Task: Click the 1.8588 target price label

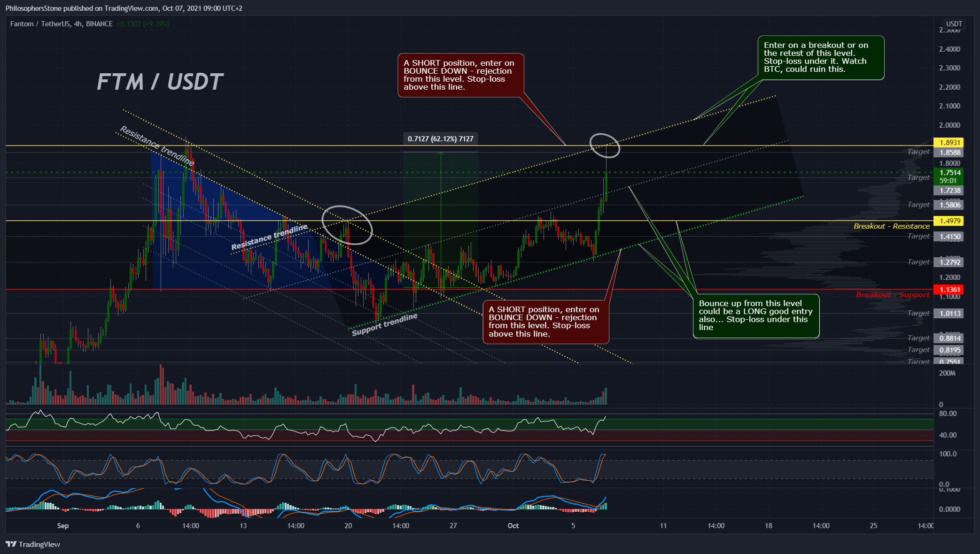Action: pyautogui.click(x=949, y=152)
